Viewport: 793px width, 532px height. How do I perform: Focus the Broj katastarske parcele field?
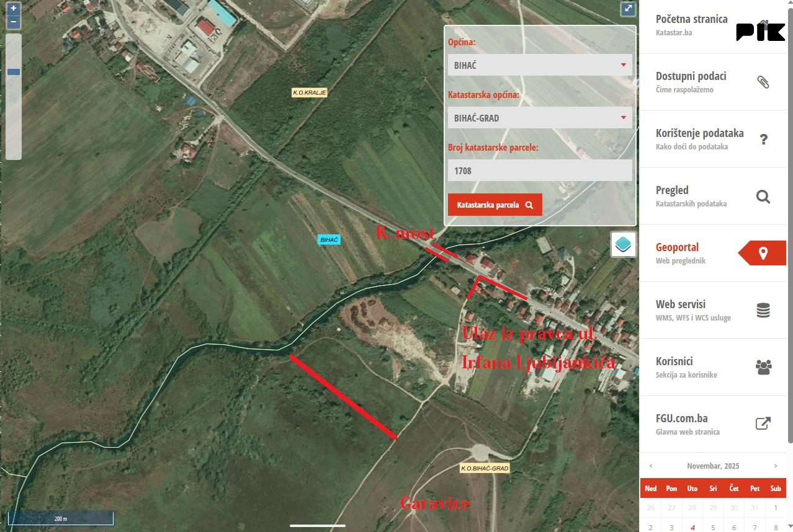tap(540, 171)
